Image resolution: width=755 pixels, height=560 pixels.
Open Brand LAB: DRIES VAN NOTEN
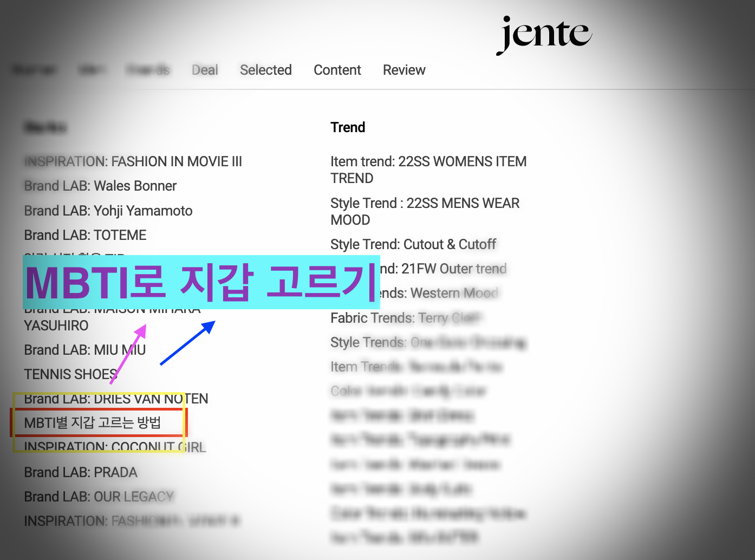[116, 399]
